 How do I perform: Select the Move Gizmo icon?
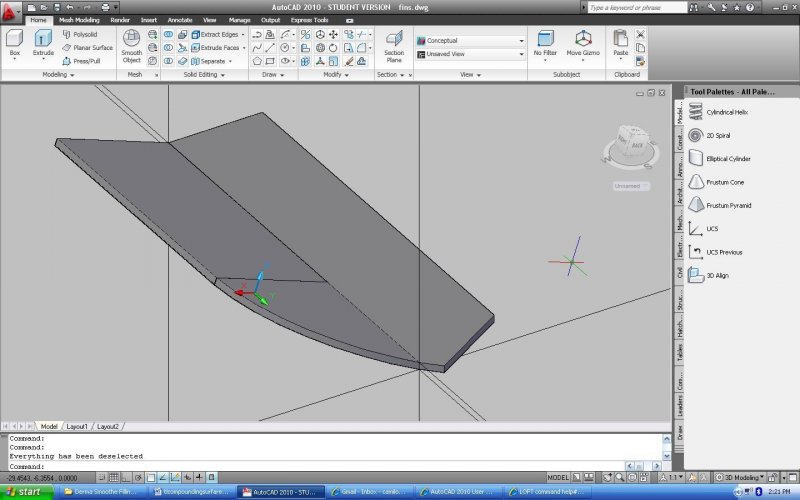[x=583, y=40]
